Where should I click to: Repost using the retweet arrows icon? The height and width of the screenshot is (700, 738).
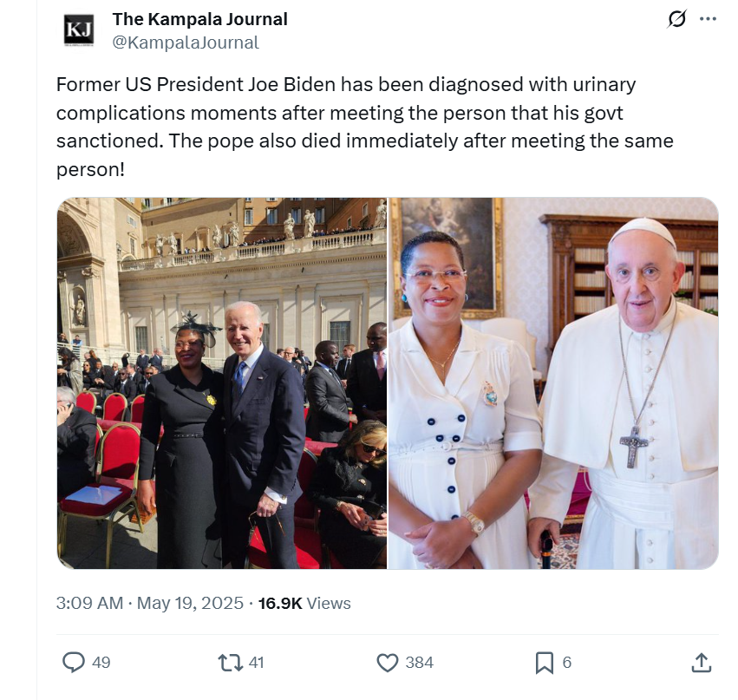pyautogui.click(x=230, y=663)
